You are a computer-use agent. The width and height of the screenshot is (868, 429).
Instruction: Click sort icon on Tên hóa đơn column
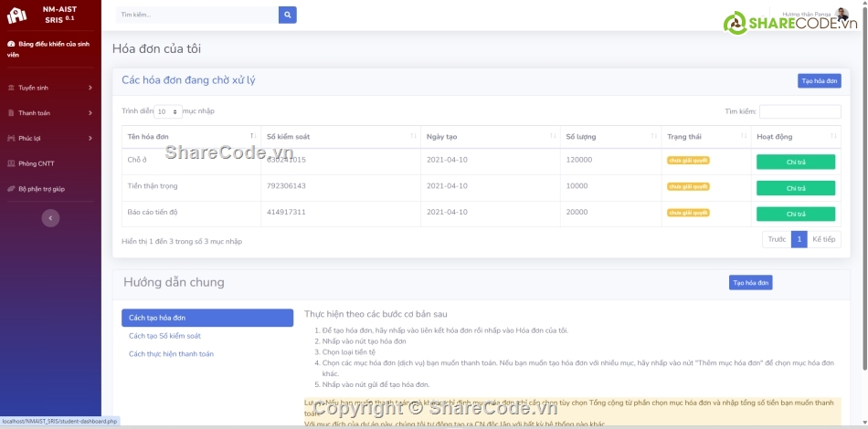(252, 136)
